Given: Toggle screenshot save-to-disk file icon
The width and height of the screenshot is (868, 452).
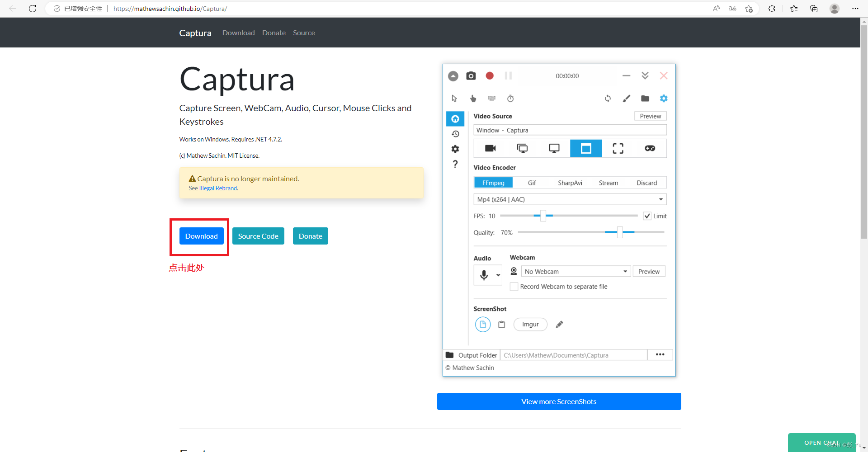Looking at the screenshot, I should point(483,324).
